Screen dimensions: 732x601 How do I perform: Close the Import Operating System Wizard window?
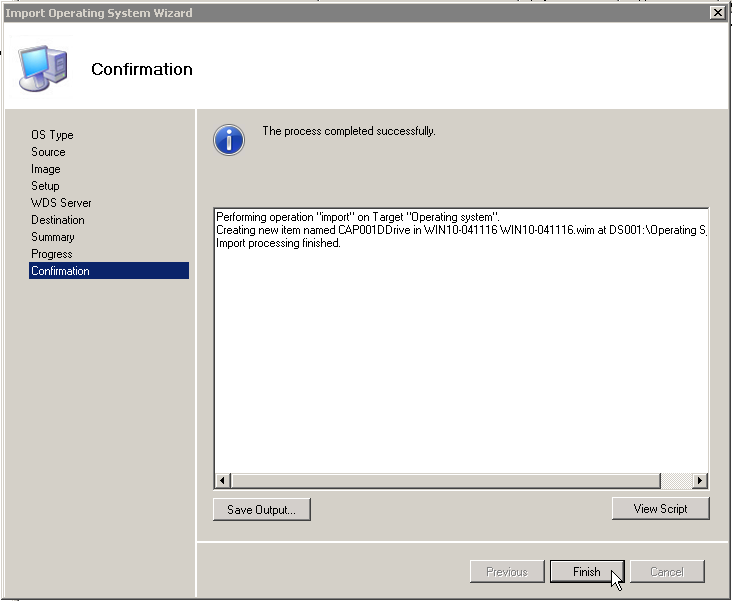coord(716,12)
